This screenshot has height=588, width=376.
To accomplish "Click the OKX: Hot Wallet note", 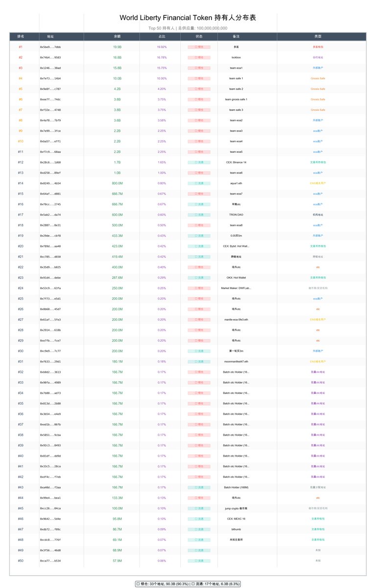I will (x=236, y=277).
